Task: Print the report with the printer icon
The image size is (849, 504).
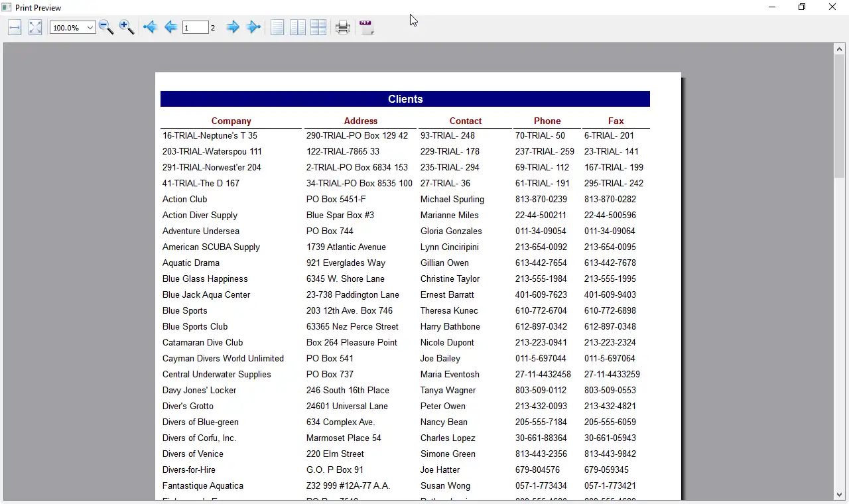Action: point(343,27)
